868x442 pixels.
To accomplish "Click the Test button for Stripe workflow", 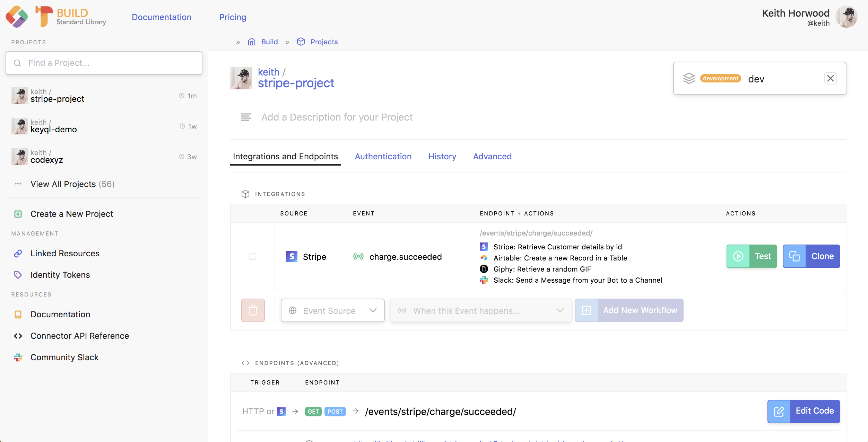I will point(752,256).
